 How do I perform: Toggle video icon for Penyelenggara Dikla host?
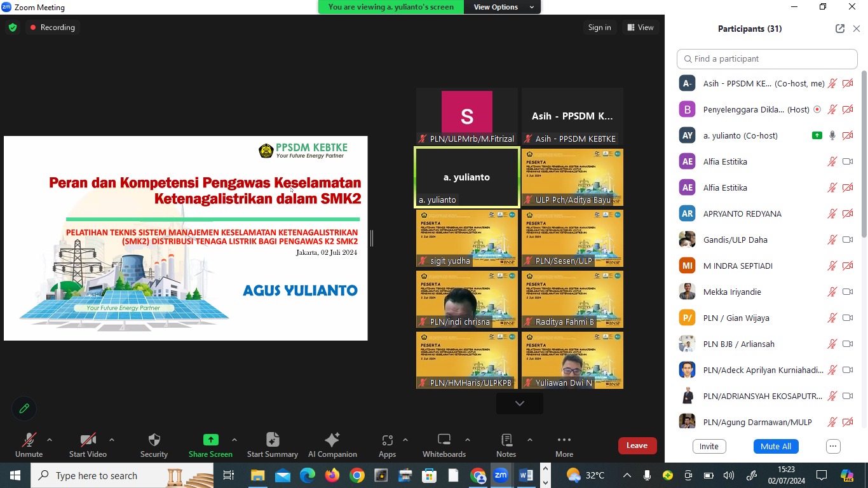tap(848, 109)
